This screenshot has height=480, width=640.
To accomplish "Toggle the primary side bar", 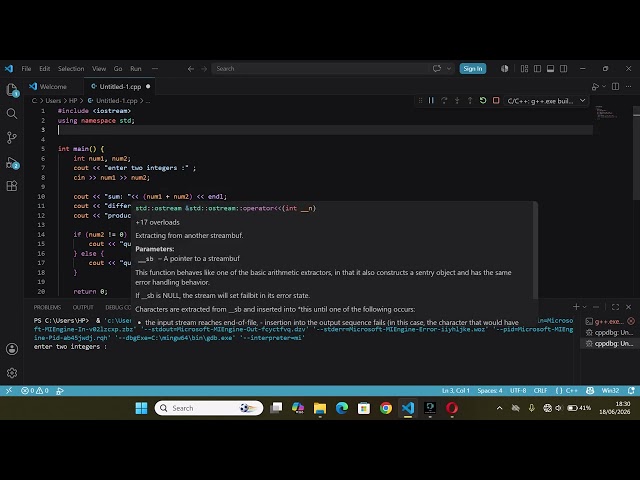I will tap(538, 69).
